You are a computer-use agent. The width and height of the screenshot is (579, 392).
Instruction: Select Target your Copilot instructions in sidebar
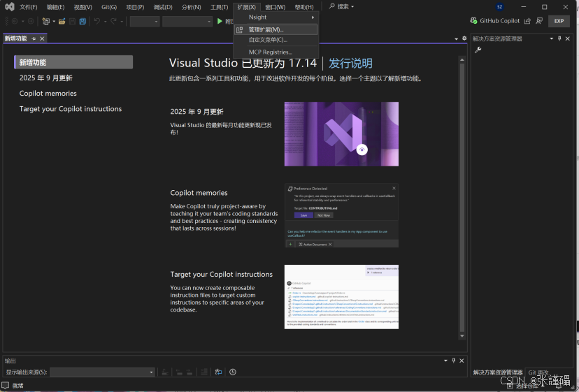(71, 109)
